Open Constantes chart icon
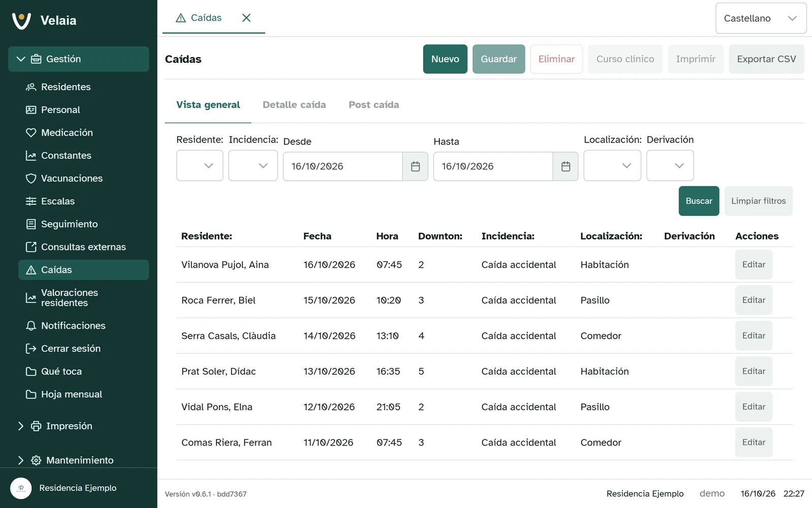This screenshot has width=812, height=508. tap(31, 155)
